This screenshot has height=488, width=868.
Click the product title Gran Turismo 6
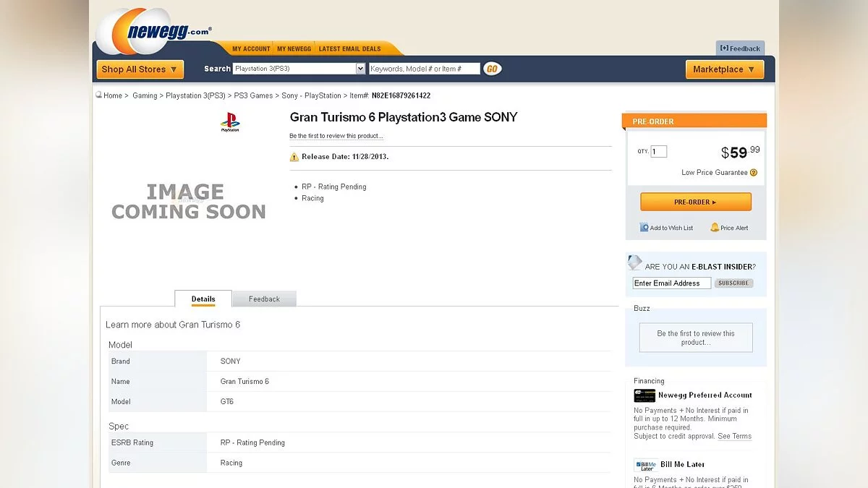pos(404,117)
